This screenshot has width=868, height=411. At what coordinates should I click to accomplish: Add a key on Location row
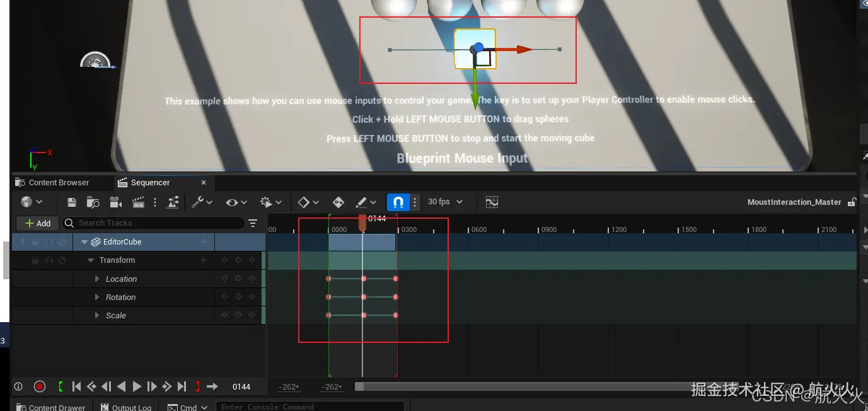tap(238, 279)
